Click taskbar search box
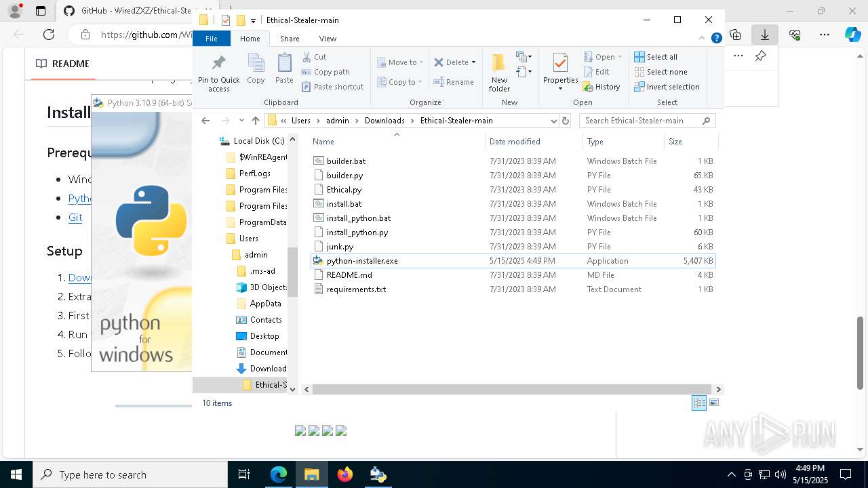This screenshot has width=868, height=488. click(130, 474)
